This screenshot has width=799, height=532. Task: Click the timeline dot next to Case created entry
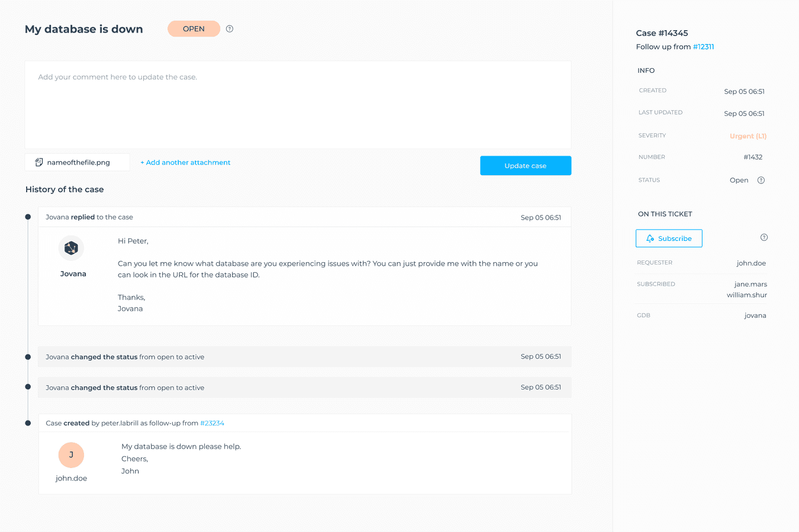(27, 423)
